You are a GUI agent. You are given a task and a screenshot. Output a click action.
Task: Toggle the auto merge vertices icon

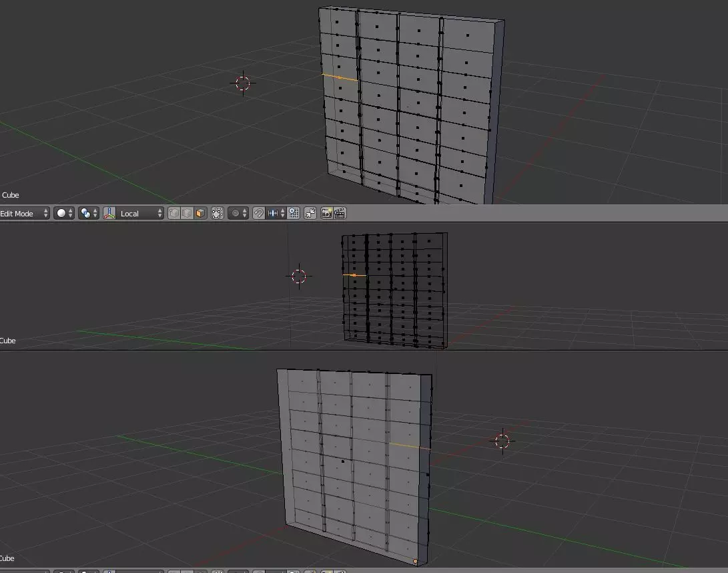(x=310, y=213)
